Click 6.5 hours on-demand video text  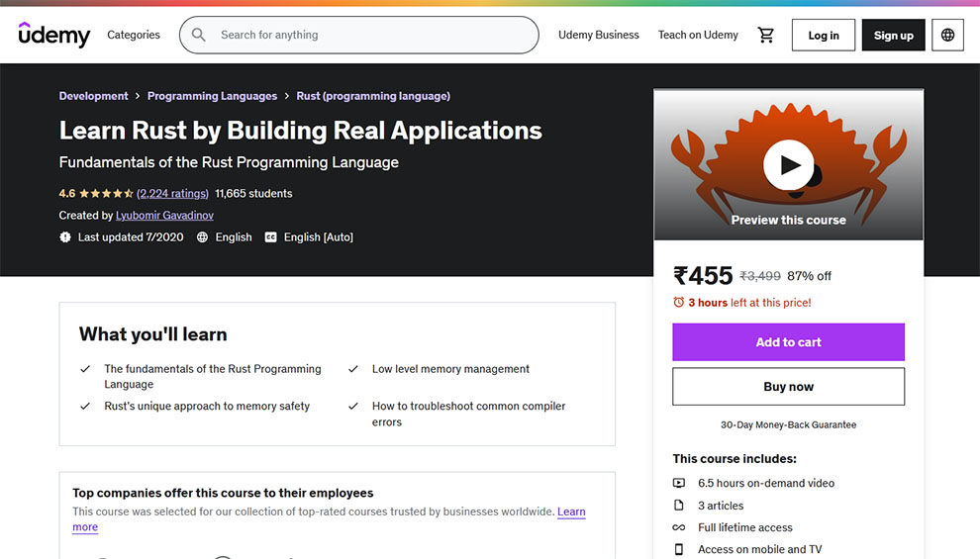click(x=765, y=483)
